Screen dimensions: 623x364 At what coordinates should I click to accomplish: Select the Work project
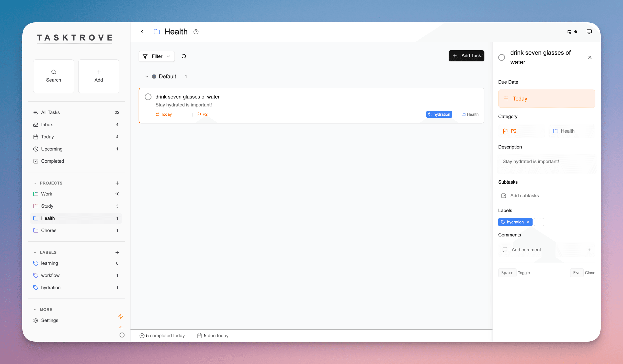pos(47,194)
